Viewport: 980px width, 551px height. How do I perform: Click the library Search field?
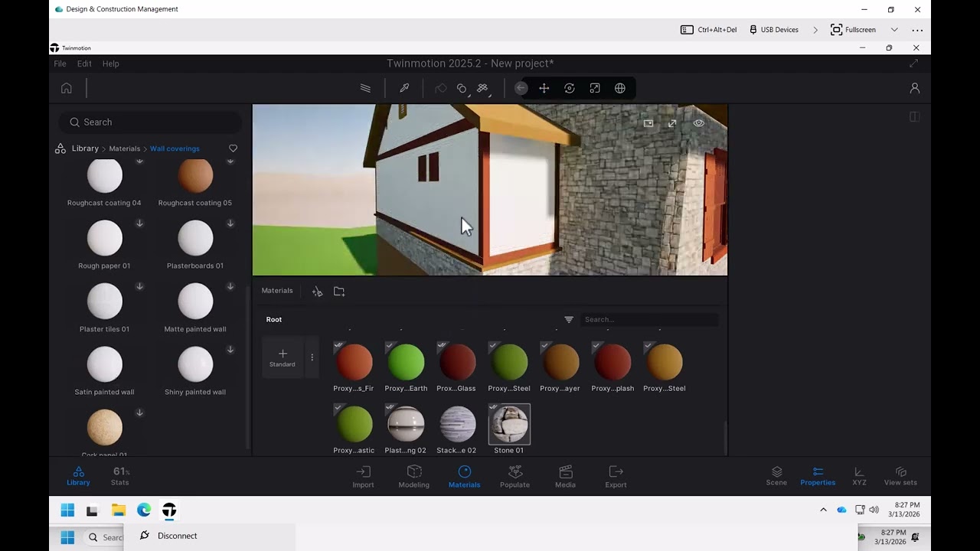coord(151,122)
